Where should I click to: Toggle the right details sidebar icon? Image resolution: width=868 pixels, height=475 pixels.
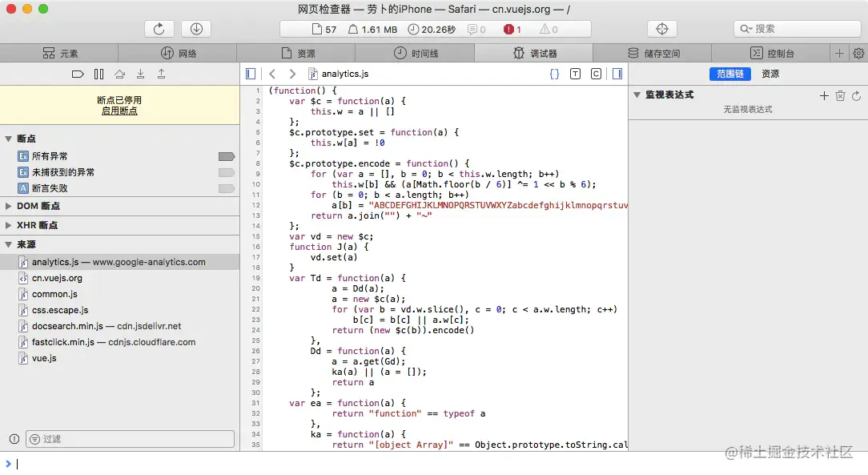click(x=617, y=74)
